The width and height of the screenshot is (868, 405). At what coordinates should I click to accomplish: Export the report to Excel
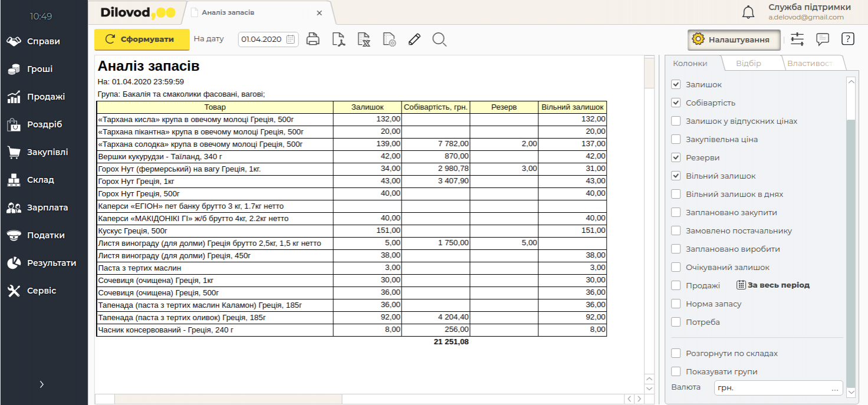click(364, 39)
